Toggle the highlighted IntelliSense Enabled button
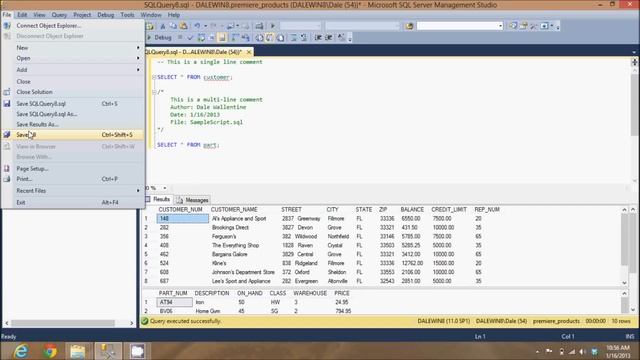Image resolution: width=640 pixels, height=360 pixels. point(222,38)
